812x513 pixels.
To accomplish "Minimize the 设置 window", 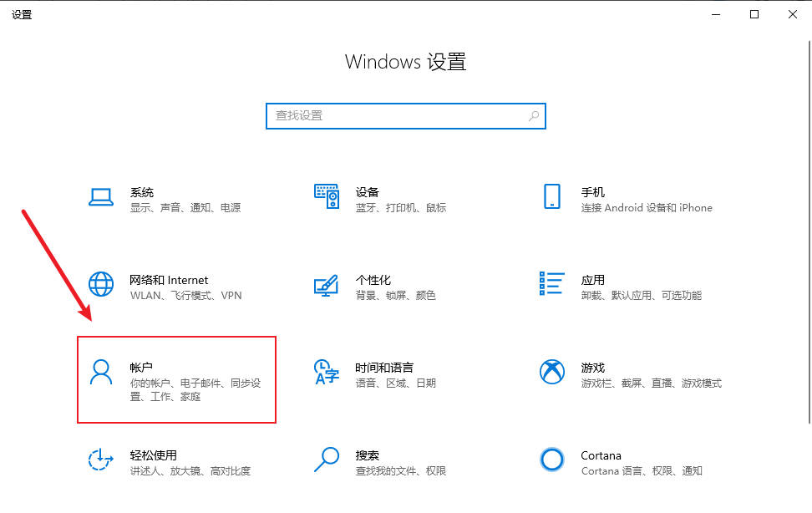I will [716, 14].
